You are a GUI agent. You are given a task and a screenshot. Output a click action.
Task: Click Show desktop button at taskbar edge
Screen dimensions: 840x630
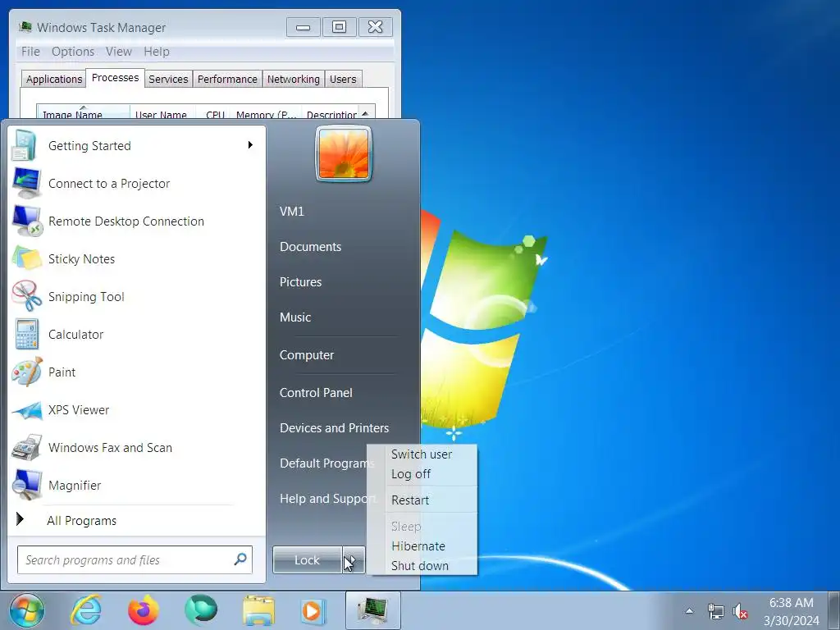[x=833, y=610]
